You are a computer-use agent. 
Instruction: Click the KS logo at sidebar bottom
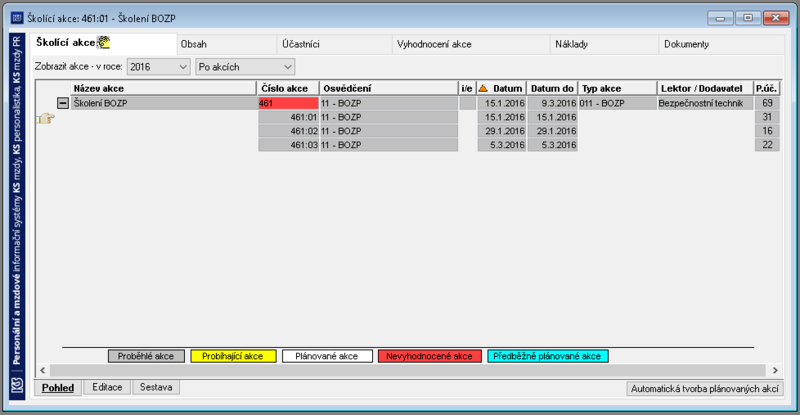[x=17, y=385]
